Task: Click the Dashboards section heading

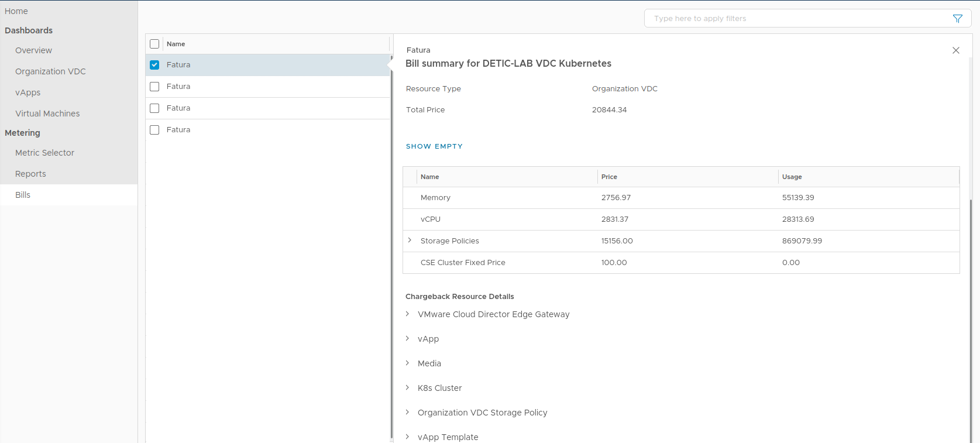Action: (x=29, y=30)
